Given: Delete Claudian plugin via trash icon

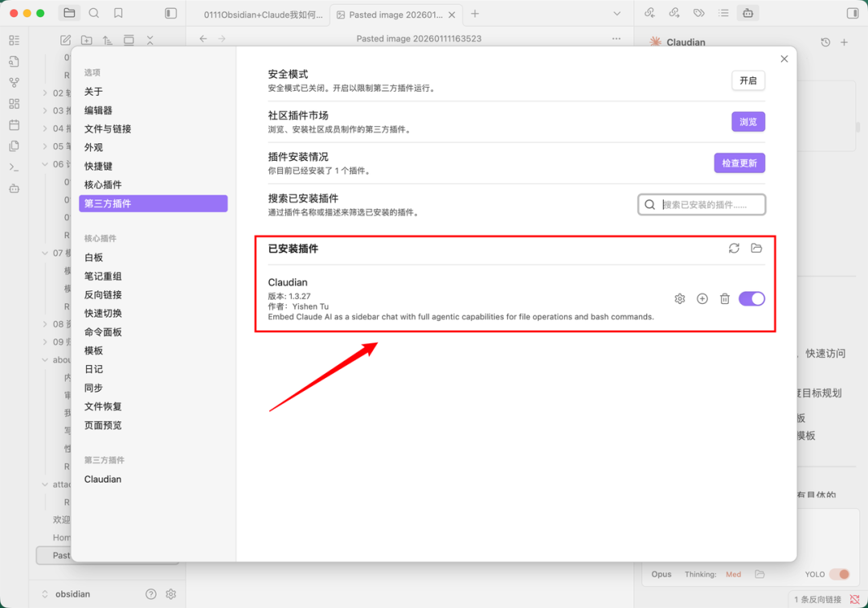Looking at the screenshot, I should click(x=725, y=298).
